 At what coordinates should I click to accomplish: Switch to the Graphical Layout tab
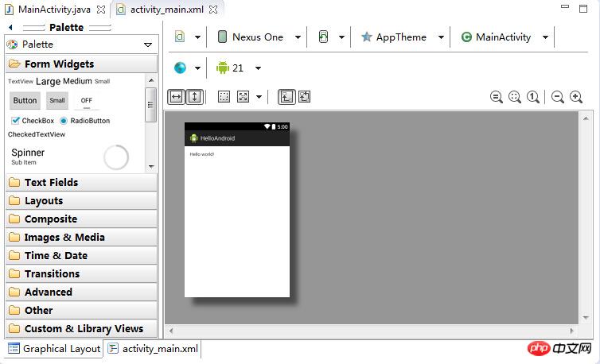pos(54,348)
